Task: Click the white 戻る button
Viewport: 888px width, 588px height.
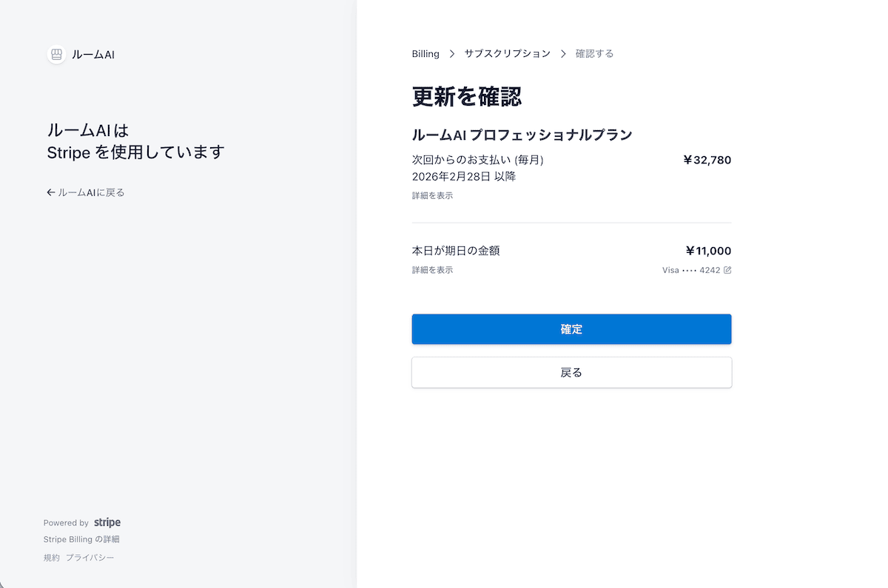Action: tap(571, 373)
